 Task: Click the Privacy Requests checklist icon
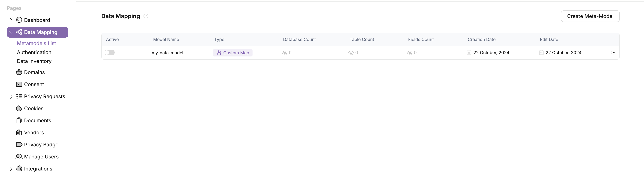[19, 96]
